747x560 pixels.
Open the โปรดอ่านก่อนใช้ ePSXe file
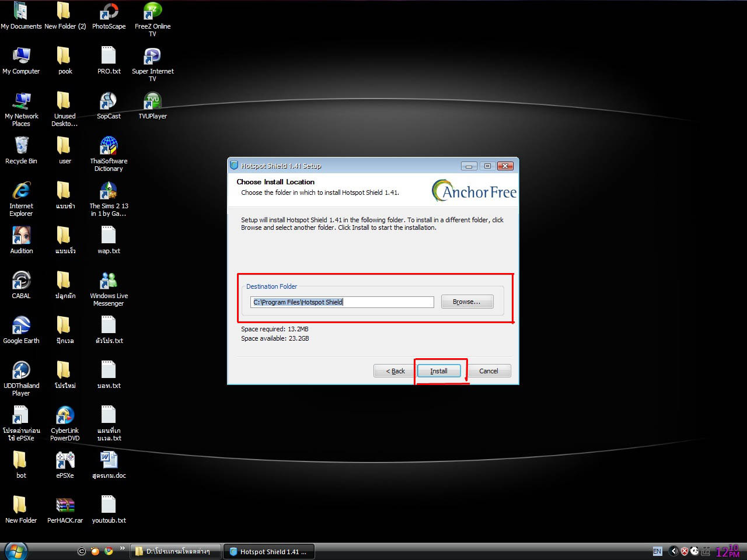click(21, 423)
